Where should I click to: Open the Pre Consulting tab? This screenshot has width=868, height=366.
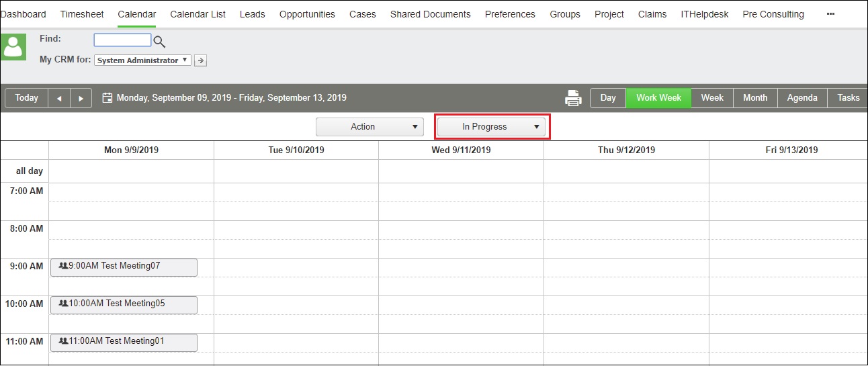point(773,14)
